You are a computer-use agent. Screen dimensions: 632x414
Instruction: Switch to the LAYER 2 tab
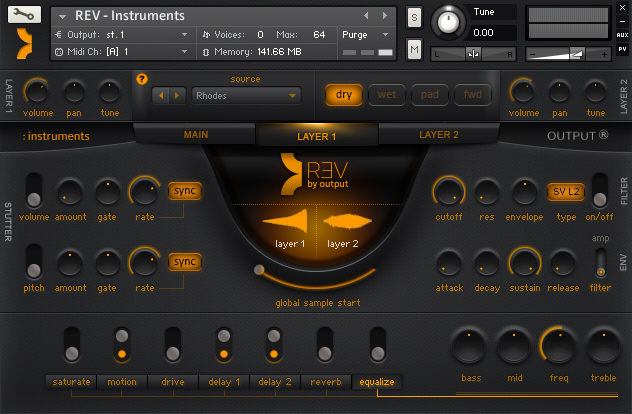tap(439, 134)
